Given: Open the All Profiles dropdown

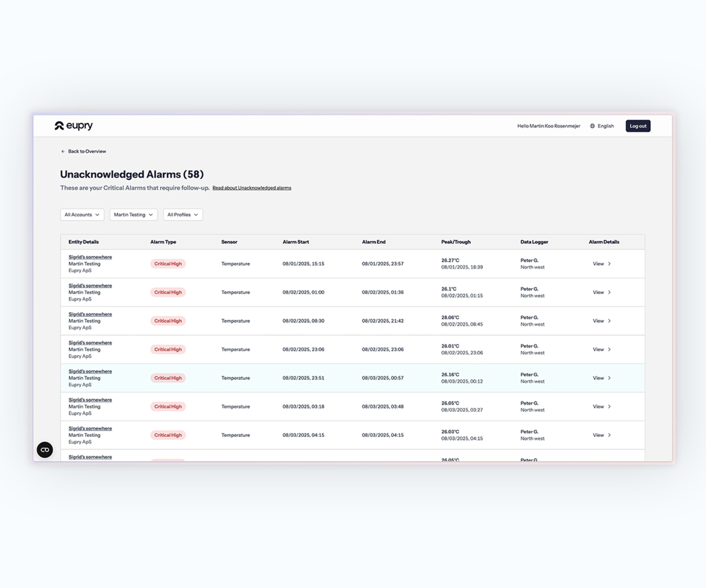Looking at the screenshot, I should coord(183,215).
